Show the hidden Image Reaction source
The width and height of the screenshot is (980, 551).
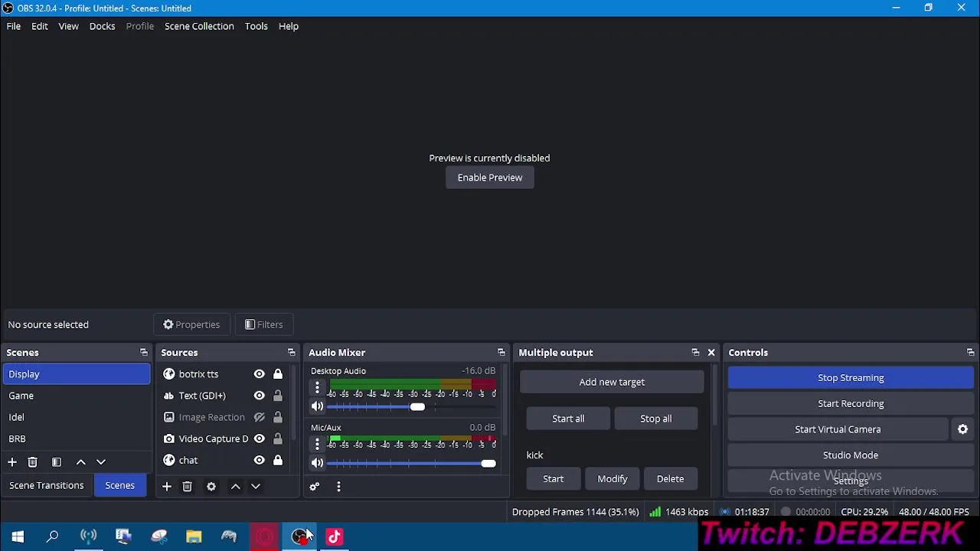pos(259,417)
